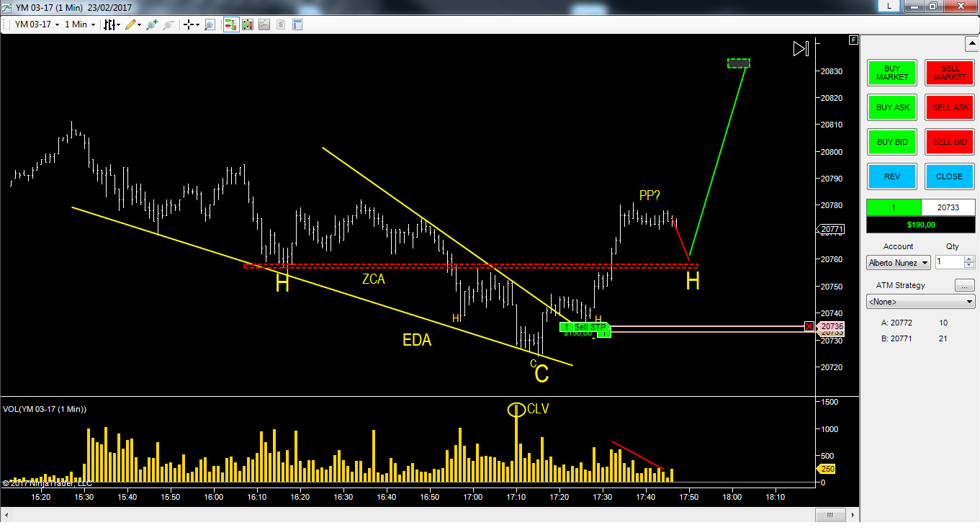Viewport: 980px width, 530px height.
Task: Toggle the Chart Trader panel icon
Action: (x=231, y=24)
